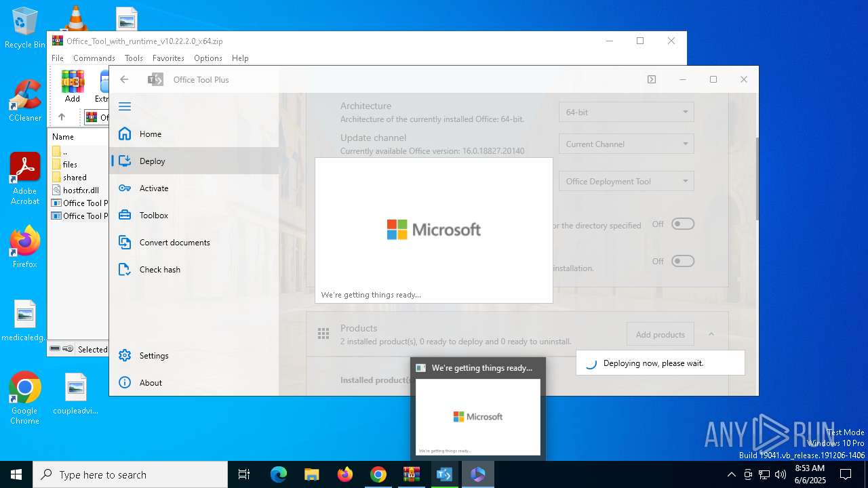Click the Home house icon
The height and width of the screenshot is (488, 868).
point(125,134)
